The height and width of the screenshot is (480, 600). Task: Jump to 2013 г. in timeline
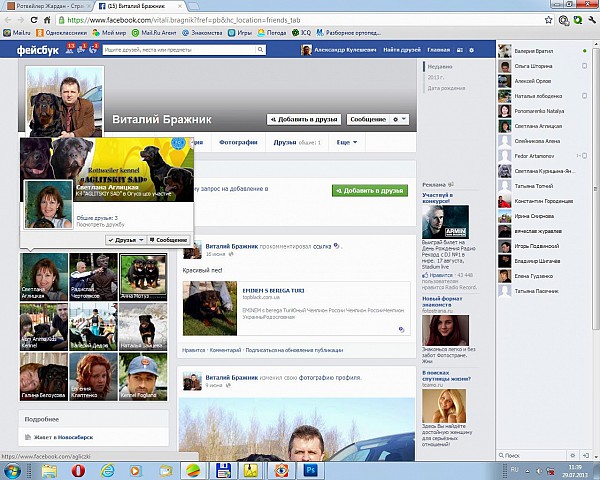434,77
